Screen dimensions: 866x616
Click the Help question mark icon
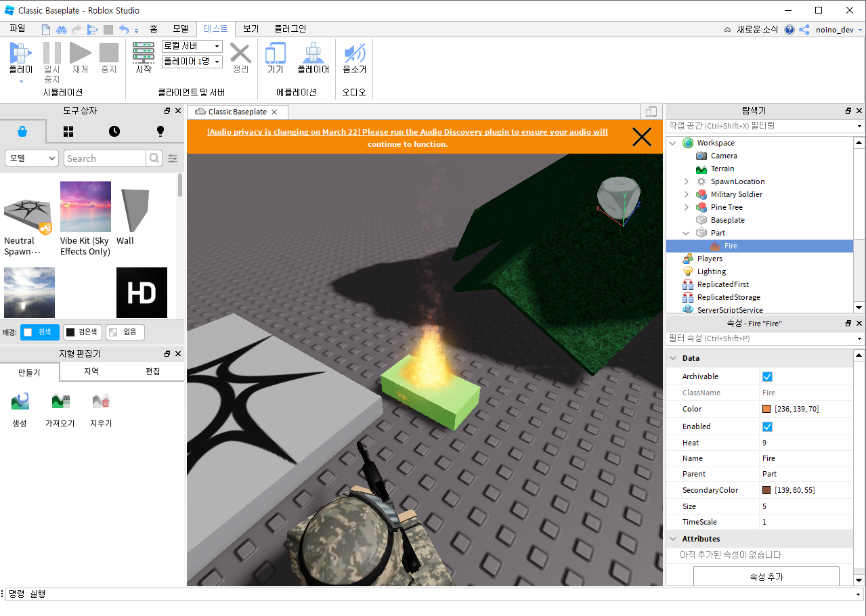789,30
